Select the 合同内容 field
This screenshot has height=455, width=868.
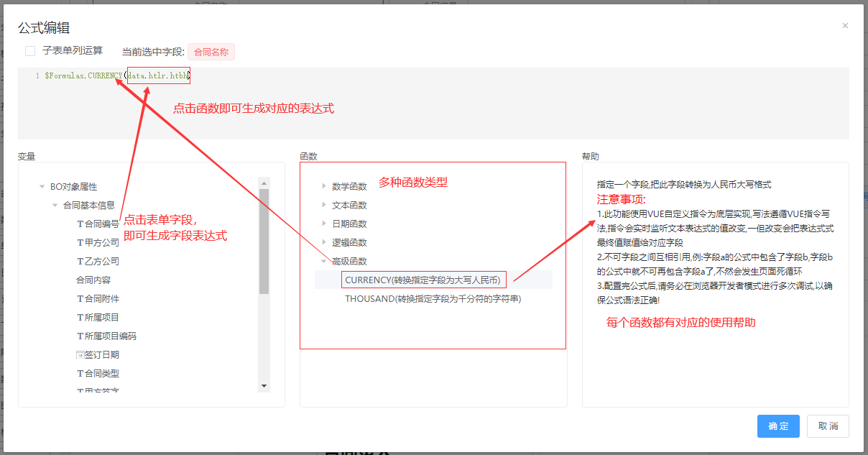pos(93,280)
